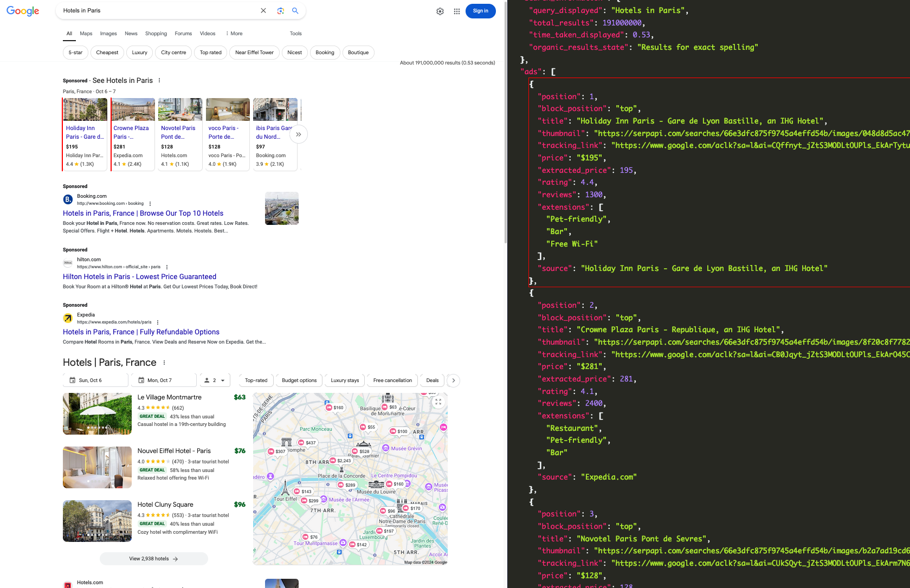910x588 pixels.
Task: Open options menu beside See Hotels in Paris
Action: pos(159,81)
